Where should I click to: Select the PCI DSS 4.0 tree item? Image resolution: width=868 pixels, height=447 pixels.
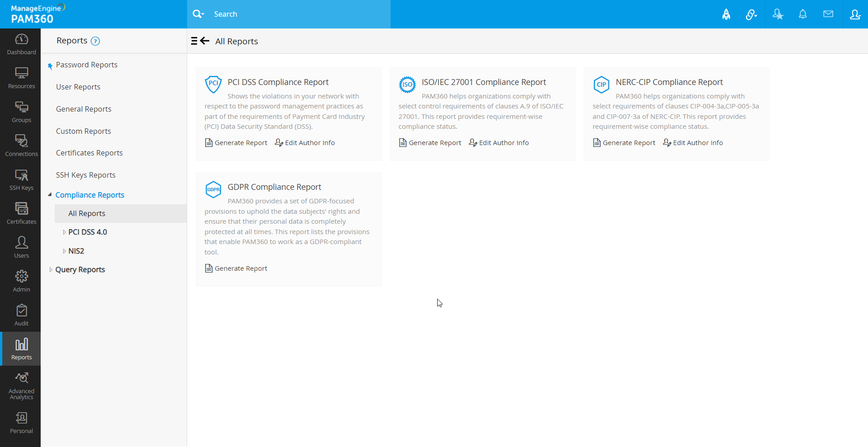[x=88, y=232]
